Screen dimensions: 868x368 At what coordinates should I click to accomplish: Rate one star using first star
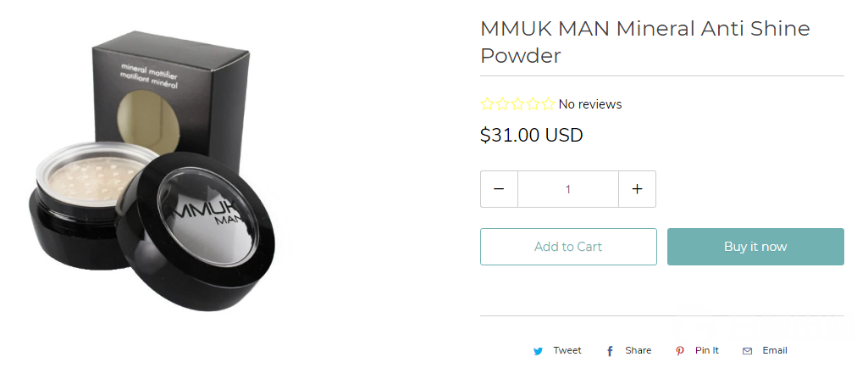(487, 104)
